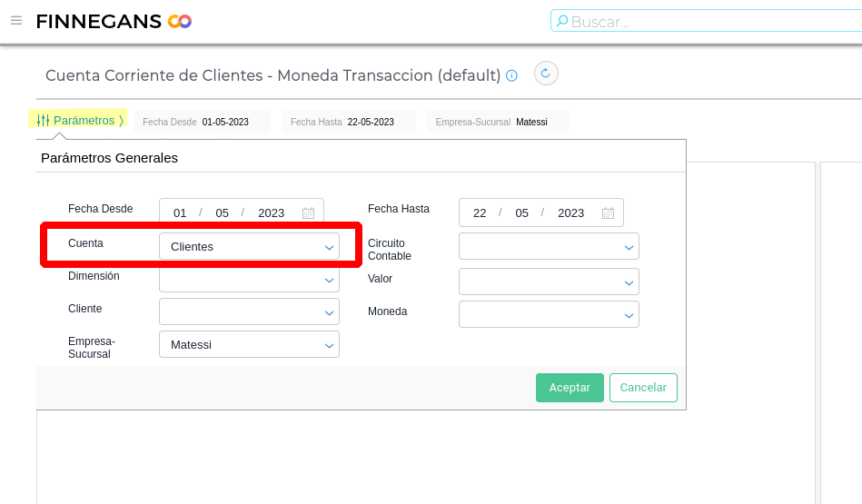
Task: Expand the Moneda dropdown
Action: [629, 315]
